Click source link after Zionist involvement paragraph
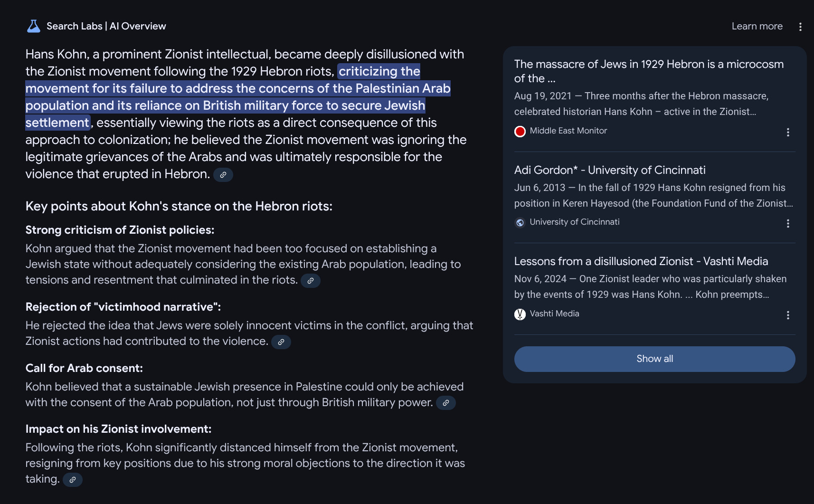The width and height of the screenshot is (814, 504). point(73,480)
